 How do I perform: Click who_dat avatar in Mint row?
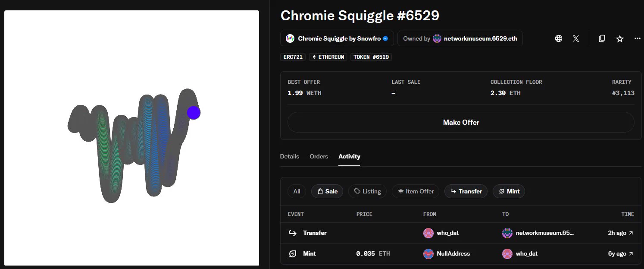coord(507,253)
